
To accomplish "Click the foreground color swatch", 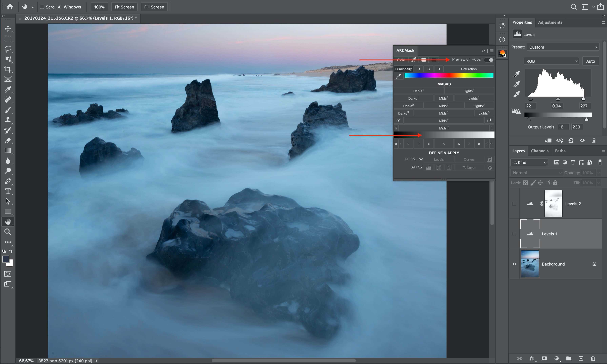I will 6,259.
